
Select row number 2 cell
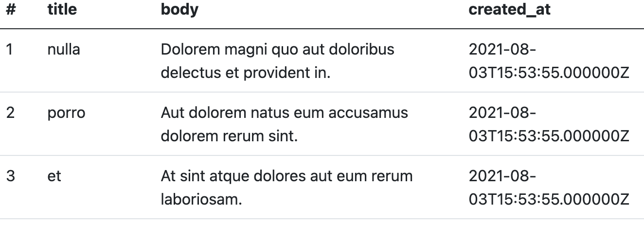tap(10, 113)
